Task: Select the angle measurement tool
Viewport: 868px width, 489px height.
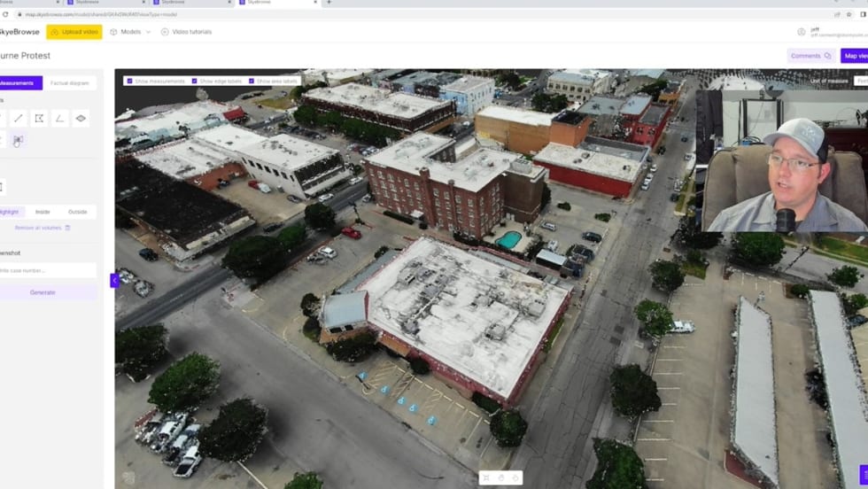Action: 59,118
